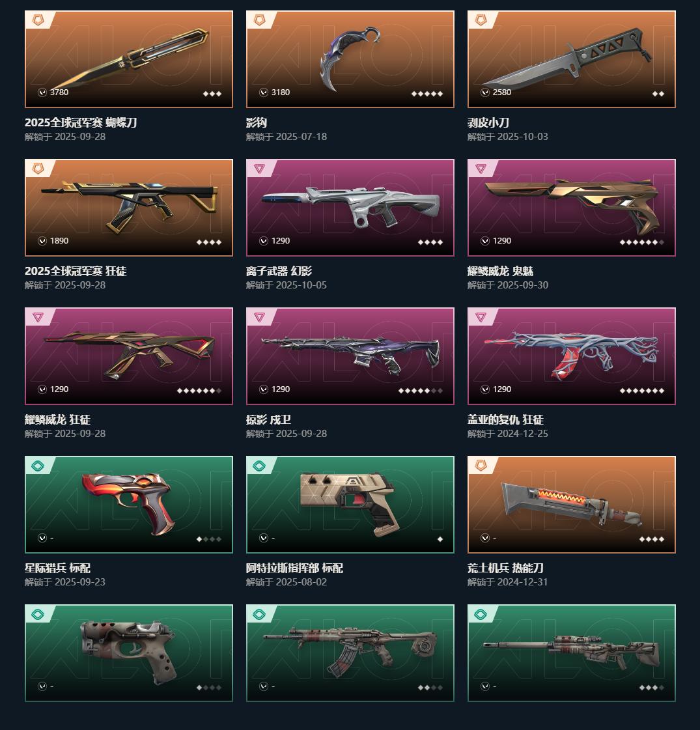This screenshot has height=730, width=700.
Task: Select the unnamed AK-style rifle card
Action: tap(350, 653)
